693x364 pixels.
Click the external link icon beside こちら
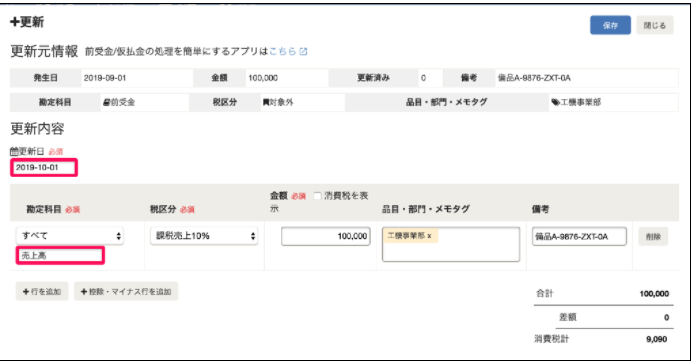(303, 51)
